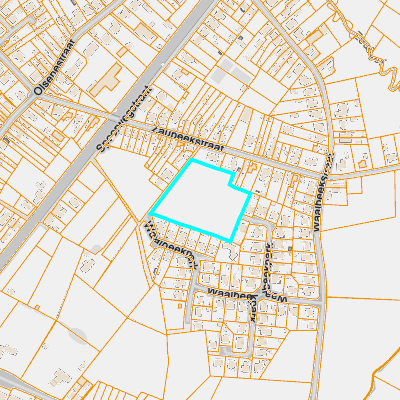Click the Olsenestraat street label

click(x=56, y=67)
